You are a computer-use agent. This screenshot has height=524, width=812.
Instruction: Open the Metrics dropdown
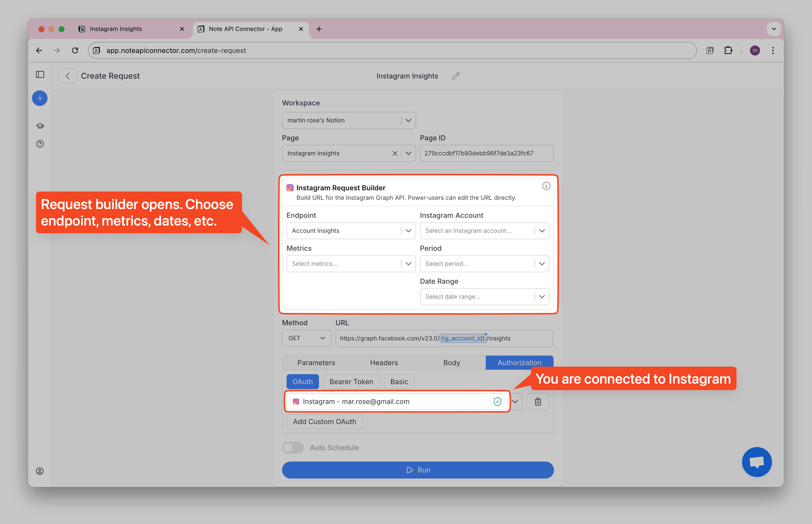point(351,264)
